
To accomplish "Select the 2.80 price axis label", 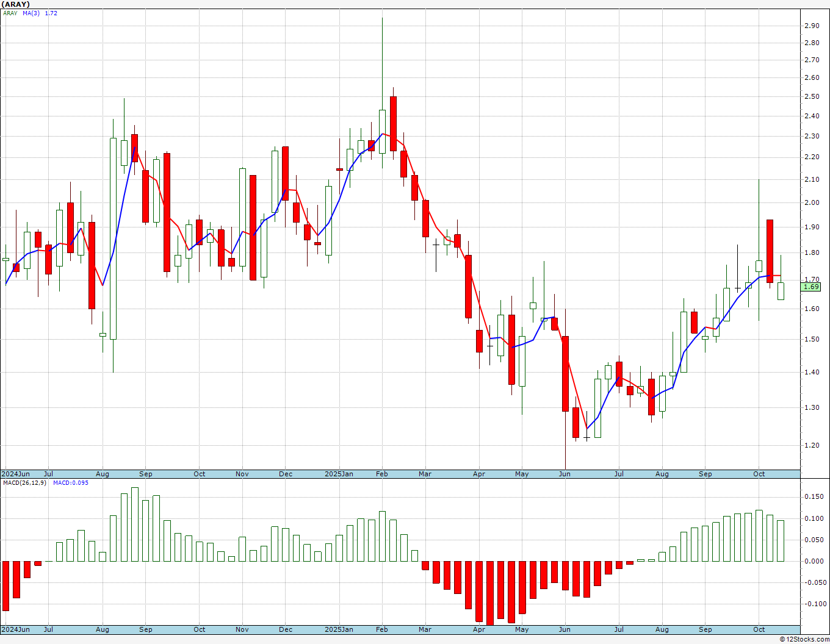I will (812, 43).
